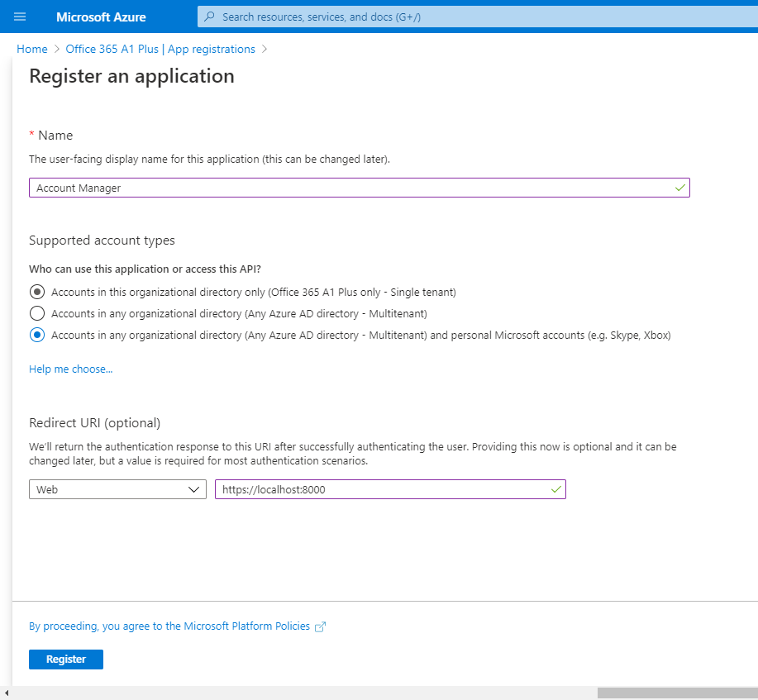Viewport: 758px width, 700px height.
Task: Open Office 365 A1 Plus App registrations breadcrumb
Action: (x=160, y=50)
